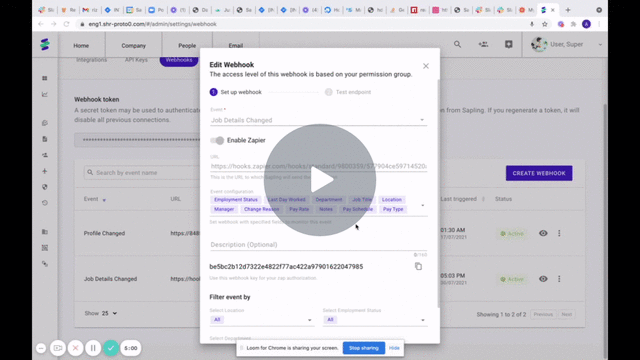The image size is (640, 360).
Task: Go to step 1 Set up webhook
Action: [x=236, y=92]
